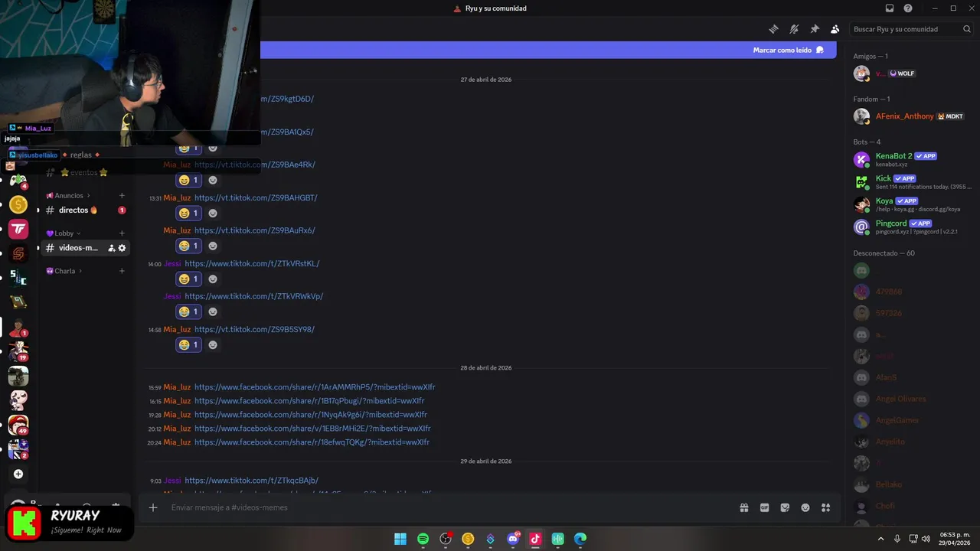Toggle the muted channel notification bell
The height and width of the screenshot is (551, 980).
pos(794,29)
